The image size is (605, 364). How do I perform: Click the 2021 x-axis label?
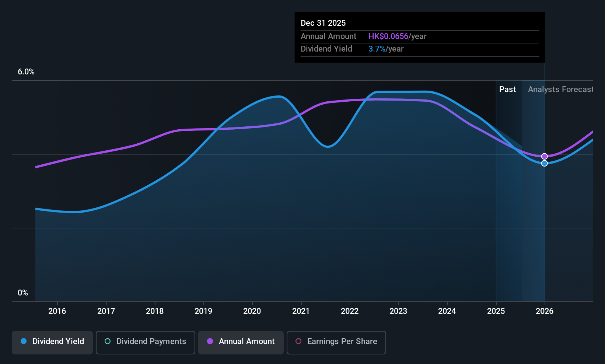[x=301, y=311]
